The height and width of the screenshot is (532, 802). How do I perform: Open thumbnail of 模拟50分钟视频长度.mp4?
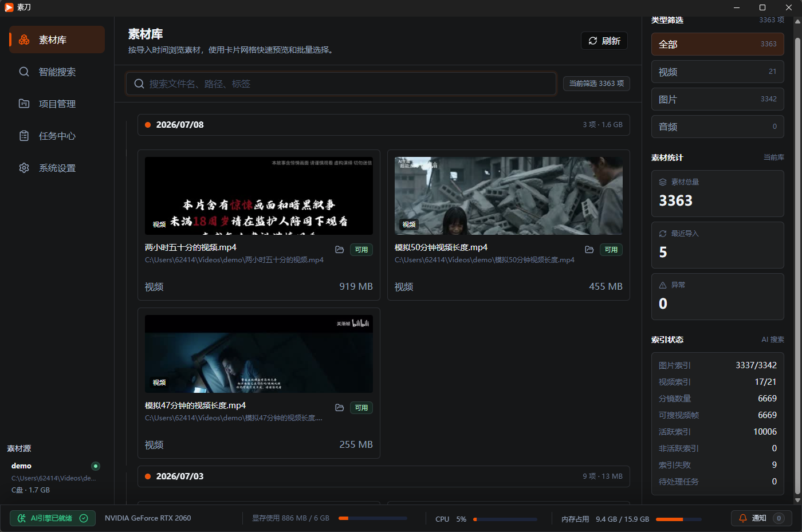coord(509,196)
